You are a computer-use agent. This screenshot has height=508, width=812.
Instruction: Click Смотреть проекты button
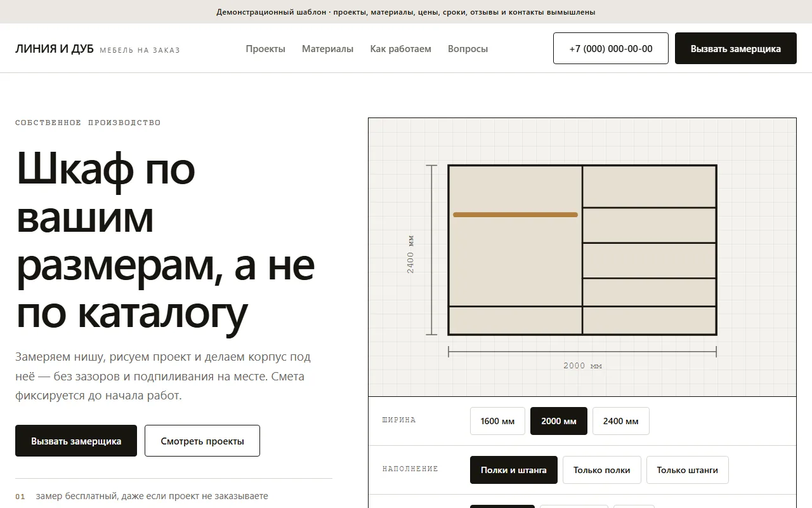pyautogui.click(x=202, y=441)
